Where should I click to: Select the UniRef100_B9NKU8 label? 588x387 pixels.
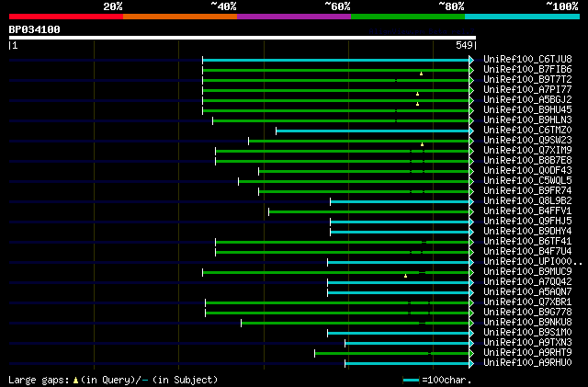click(x=527, y=323)
